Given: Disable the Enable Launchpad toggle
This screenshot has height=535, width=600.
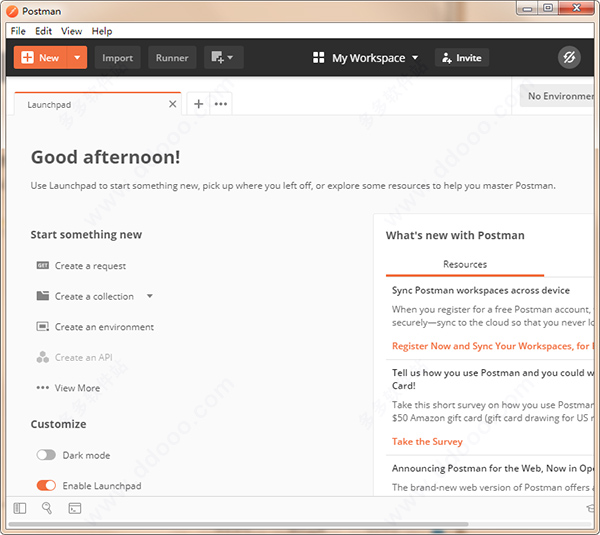Looking at the screenshot, I should 46,486.
